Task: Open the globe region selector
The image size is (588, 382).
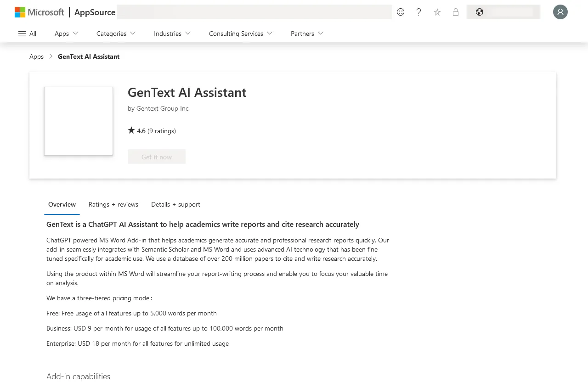Action: [503, 12]
